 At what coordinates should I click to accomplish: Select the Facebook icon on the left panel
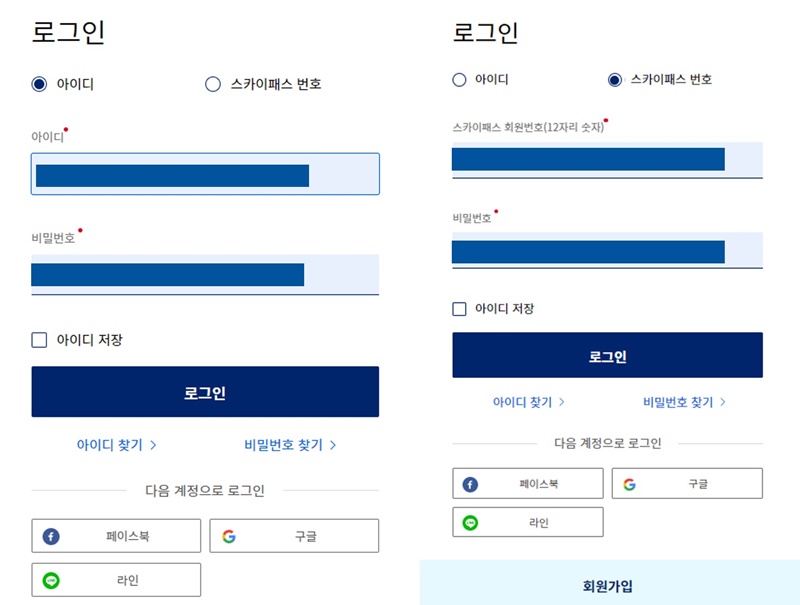tap(51, 535)
